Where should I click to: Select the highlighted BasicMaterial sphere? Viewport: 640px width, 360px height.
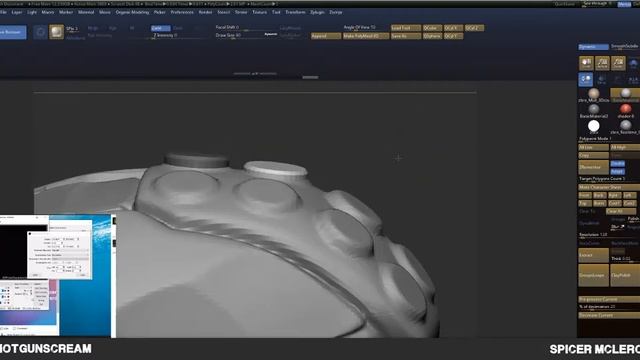[x=625, y=95]
